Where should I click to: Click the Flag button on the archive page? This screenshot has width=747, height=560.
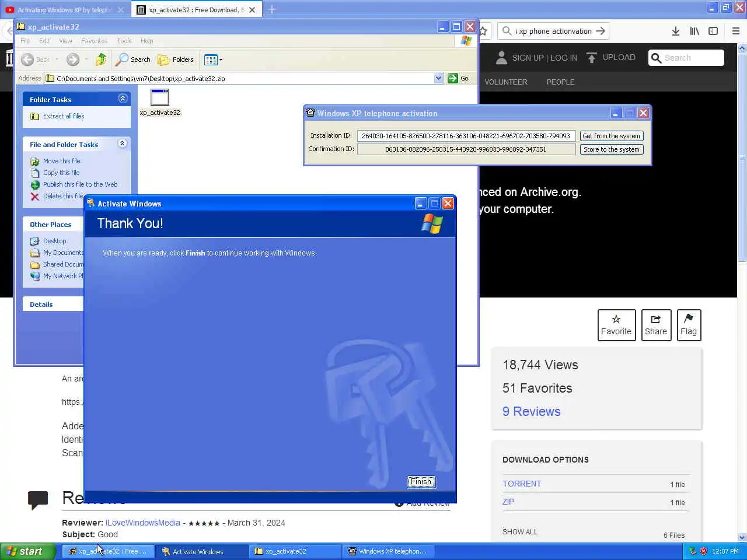[689, 325]
